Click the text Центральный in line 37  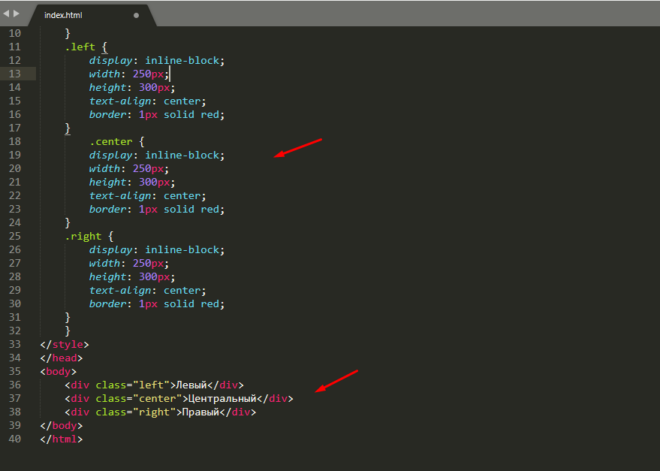tap(222, 399)
